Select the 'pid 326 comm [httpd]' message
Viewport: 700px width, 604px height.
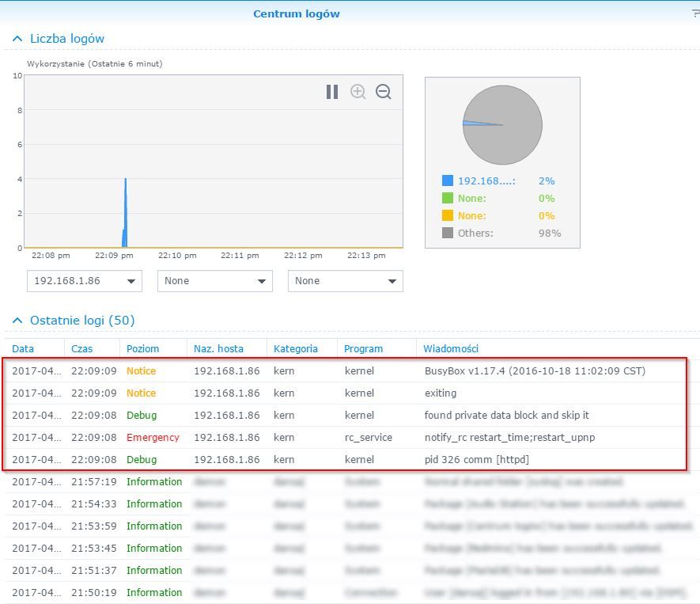(x=476, y=460)
